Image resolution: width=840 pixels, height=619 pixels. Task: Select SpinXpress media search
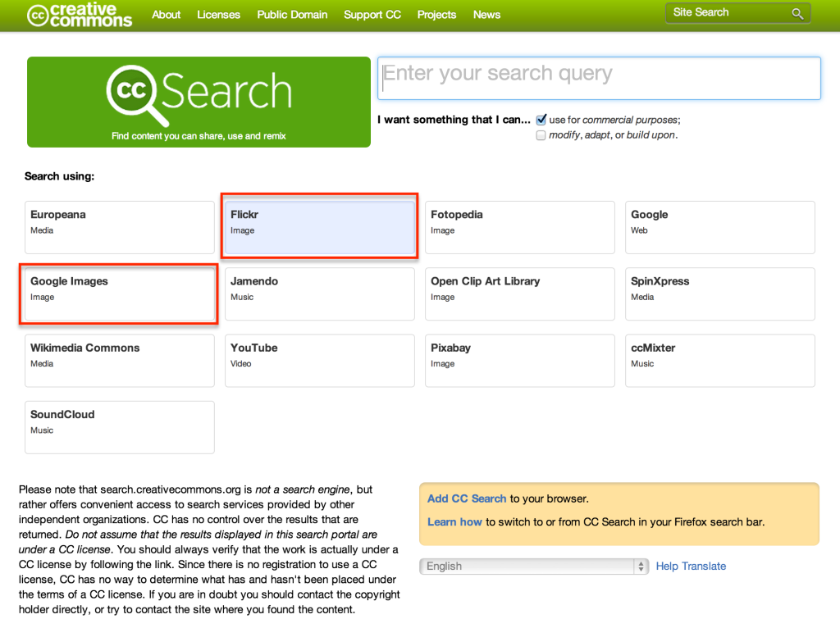[x=720, y=294]
